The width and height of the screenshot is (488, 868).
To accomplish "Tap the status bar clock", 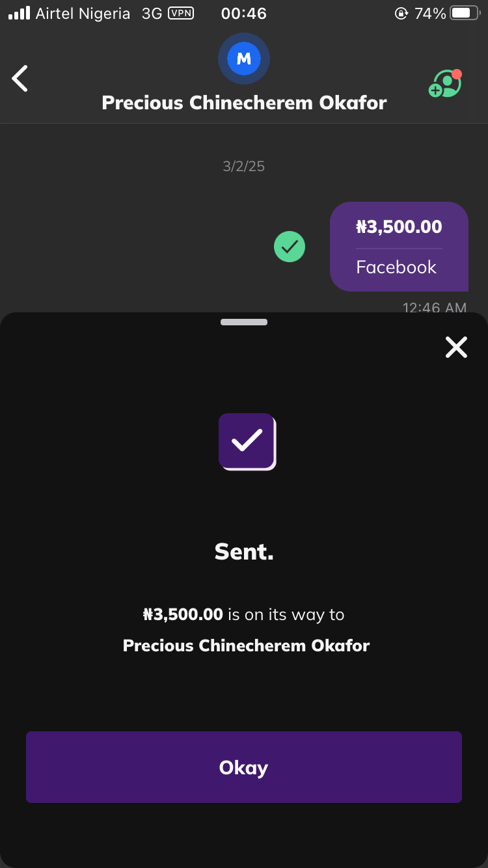I will point(244,13).
